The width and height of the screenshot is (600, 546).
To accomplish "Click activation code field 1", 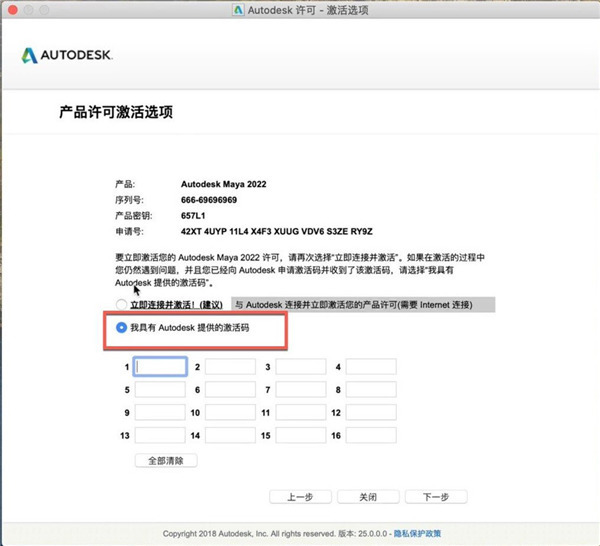I will coord(160,367).
